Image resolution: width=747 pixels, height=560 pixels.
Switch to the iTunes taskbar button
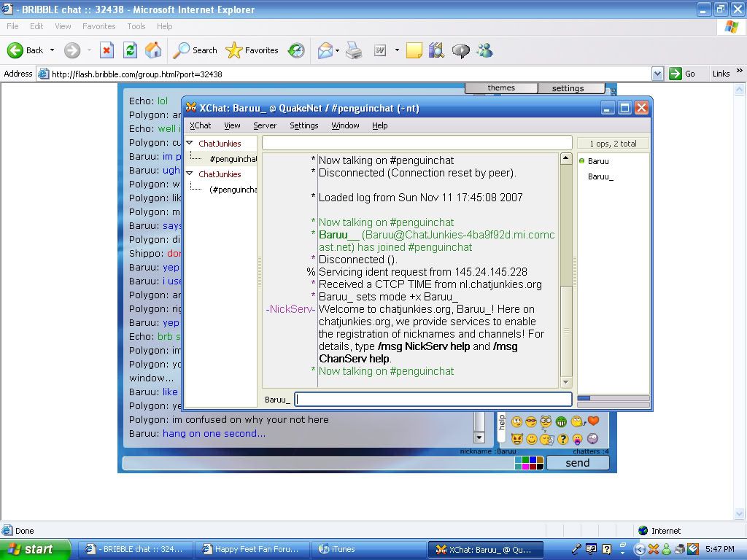(x=368, y=550)
